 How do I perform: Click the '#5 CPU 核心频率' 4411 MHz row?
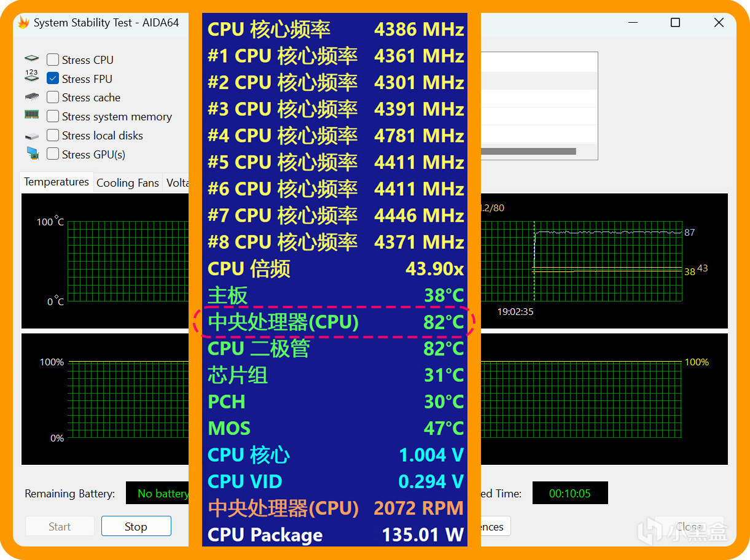(335, 162)
